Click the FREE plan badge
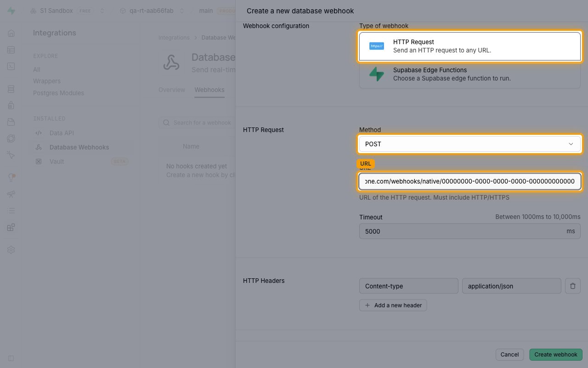588x368 pixels. pos(85,11)
